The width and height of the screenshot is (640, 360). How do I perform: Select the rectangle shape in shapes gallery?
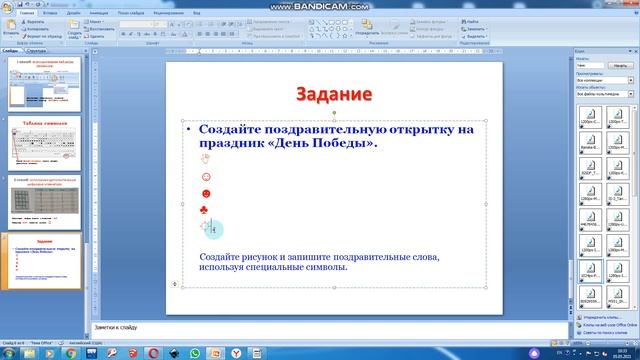(332, 22)
